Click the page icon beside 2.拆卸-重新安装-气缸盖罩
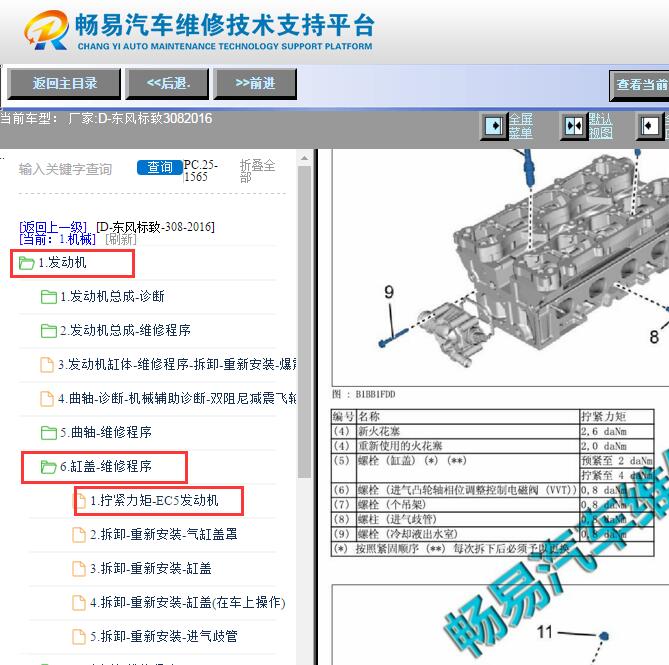Viewport: 669px width, 665px height. pos(79,535)
